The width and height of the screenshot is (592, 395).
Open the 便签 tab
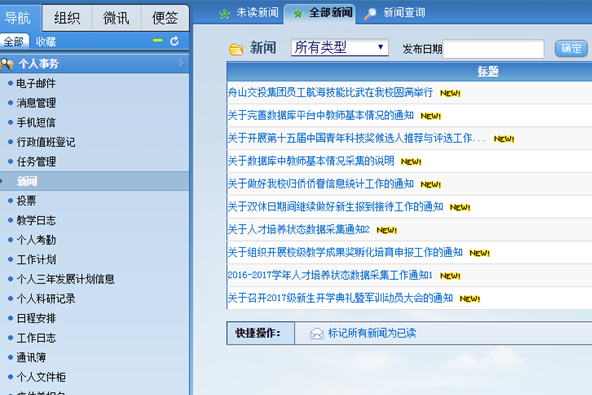[x=165, y=18]
